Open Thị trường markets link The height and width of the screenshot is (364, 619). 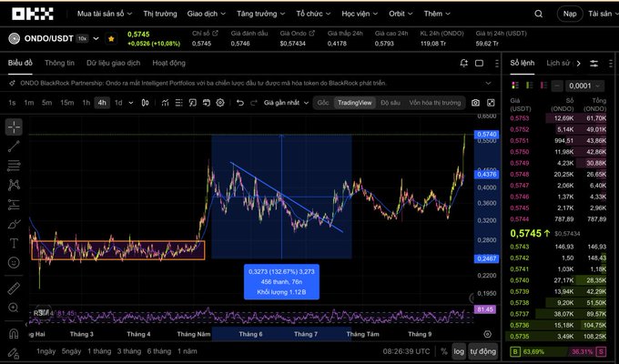[x=160, y=14]
